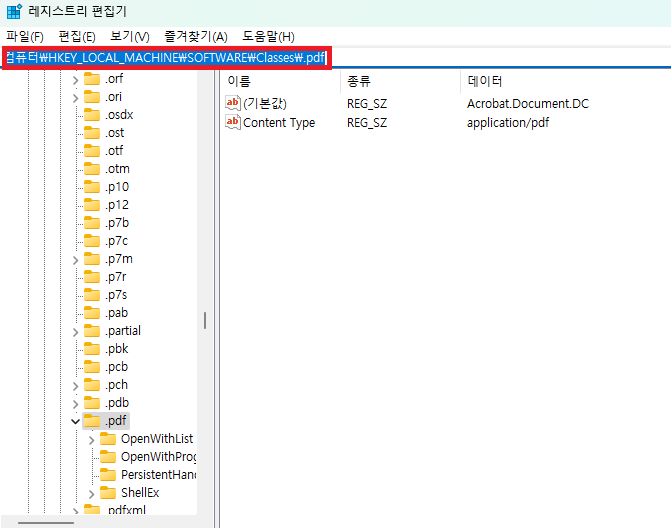The image size is (671, 528).
Task: Select the Content Type value name
Action: [279, 123]
